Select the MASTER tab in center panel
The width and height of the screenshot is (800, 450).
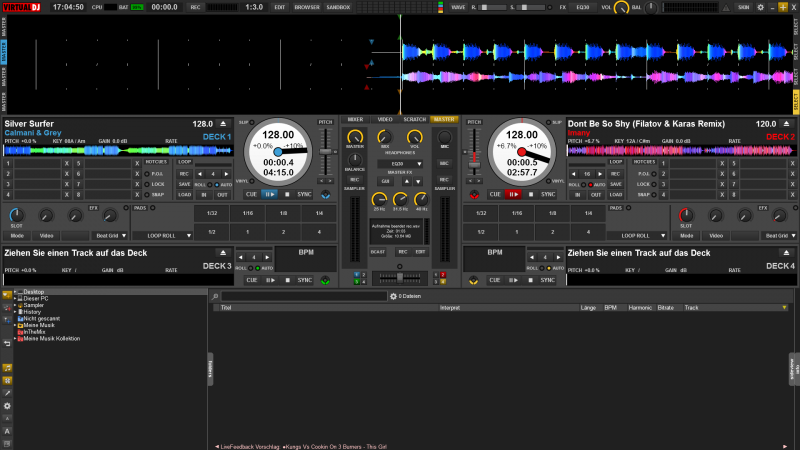tap(444, 119)
